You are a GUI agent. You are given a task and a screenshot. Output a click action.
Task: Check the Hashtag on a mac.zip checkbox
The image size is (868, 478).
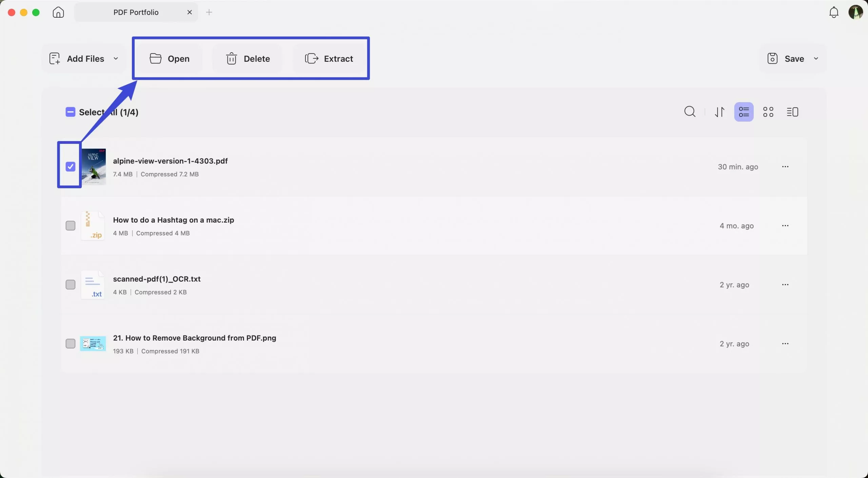[70, 226]
